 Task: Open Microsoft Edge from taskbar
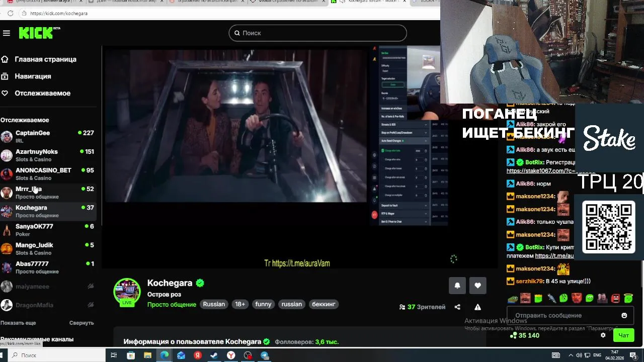pos(165,355)
